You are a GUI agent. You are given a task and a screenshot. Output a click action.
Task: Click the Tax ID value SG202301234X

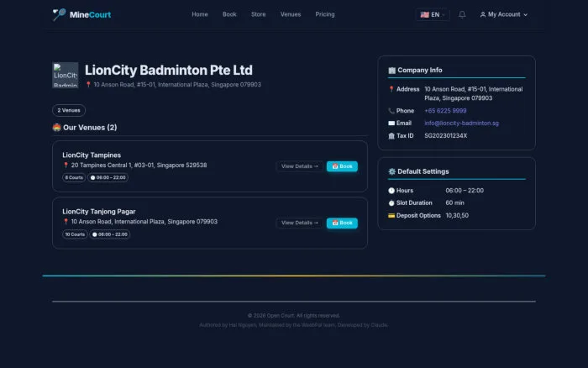(446, 136)
